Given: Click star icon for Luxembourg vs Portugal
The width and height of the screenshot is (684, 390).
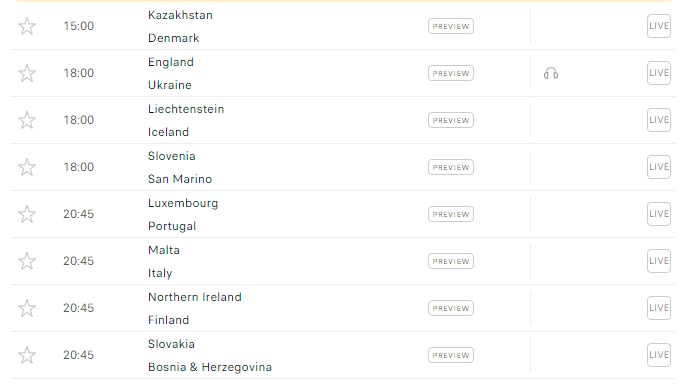Looking at the screenshot, I should click(x=27, y=214).
